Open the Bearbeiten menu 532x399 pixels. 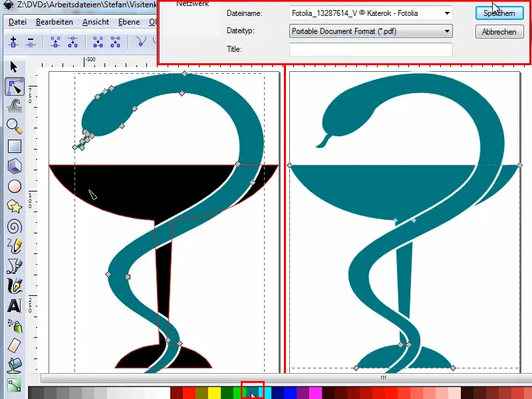pos(55,22)
